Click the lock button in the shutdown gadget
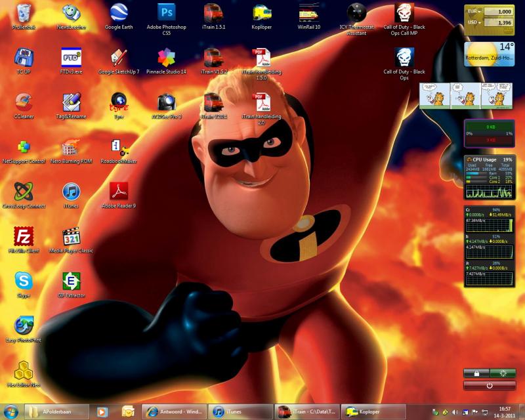 476,373
